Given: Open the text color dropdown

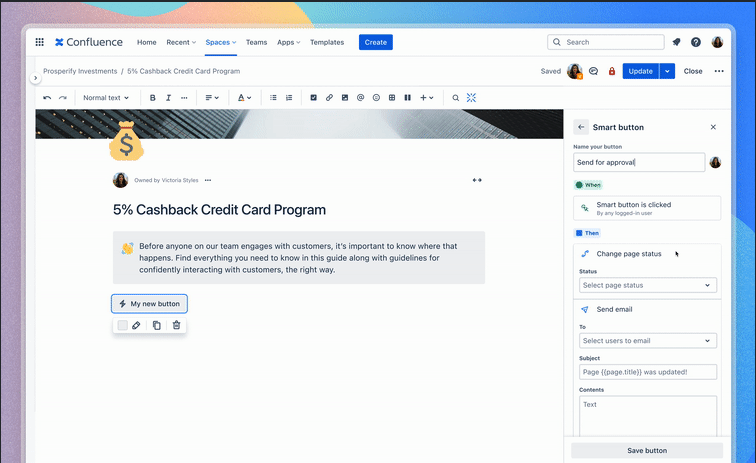Looking at the screenshot, I should point(244,97).
